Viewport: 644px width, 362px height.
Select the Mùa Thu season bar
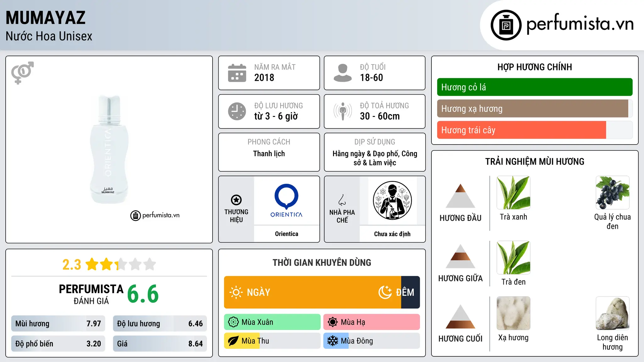272,341
